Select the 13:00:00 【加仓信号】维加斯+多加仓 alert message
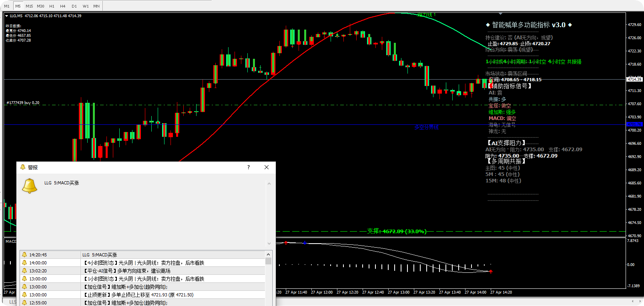 coord(125,287)
